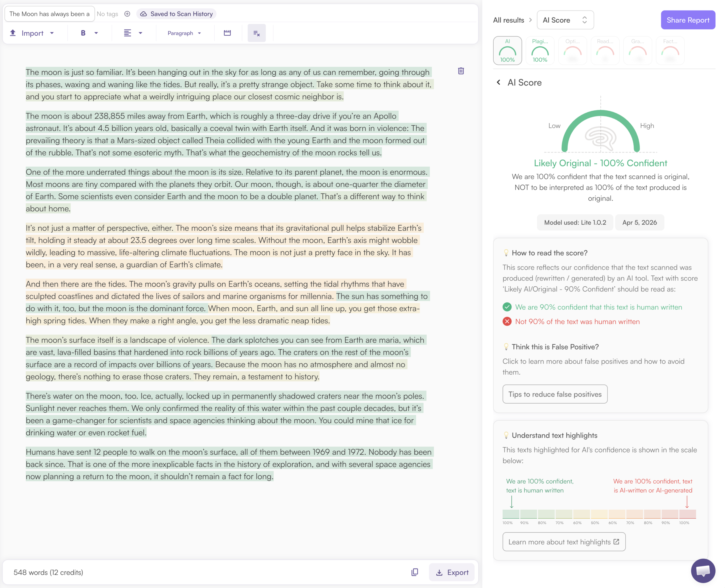Click the document title input field

[x=50, y=14]
